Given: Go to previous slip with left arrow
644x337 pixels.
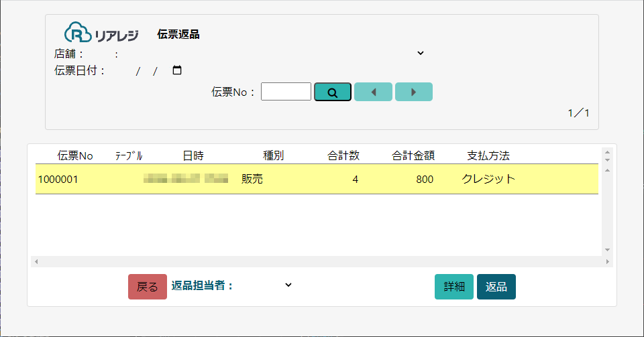Looking at the screenshot, I should coord(373,92).
